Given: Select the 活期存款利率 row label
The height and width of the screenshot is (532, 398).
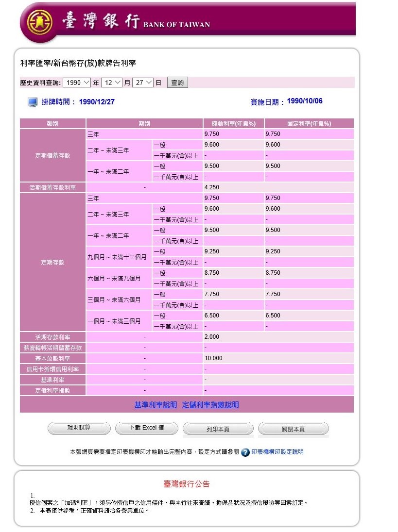Looking at the screenshot, I should [x=52, y=337].
